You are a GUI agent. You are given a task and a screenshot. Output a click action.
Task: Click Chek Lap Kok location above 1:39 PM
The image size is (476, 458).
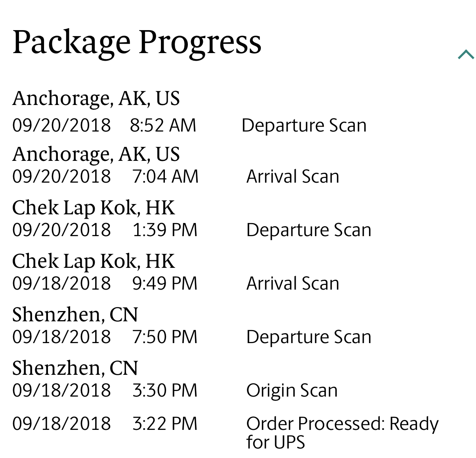pos(94,207)
